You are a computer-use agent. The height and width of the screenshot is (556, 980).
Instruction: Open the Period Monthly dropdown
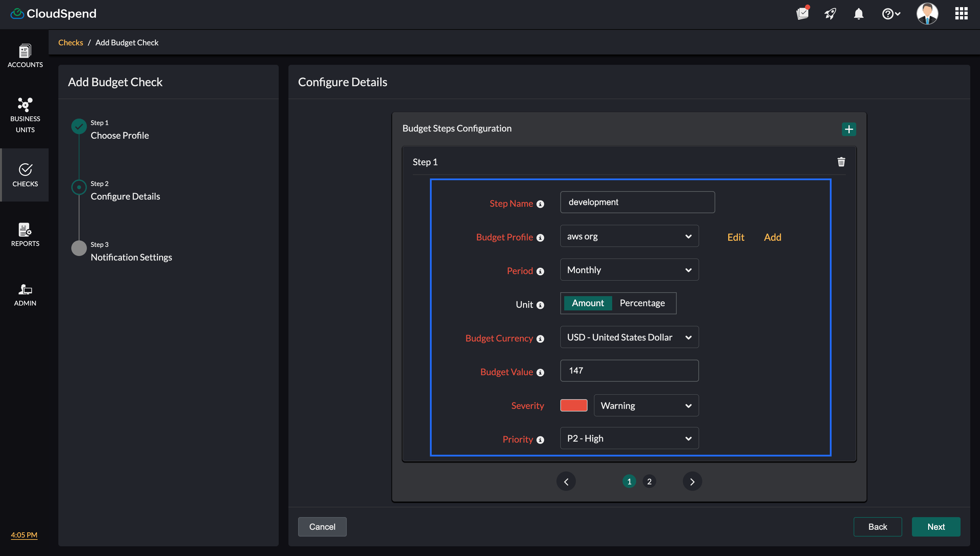point(629,270)
